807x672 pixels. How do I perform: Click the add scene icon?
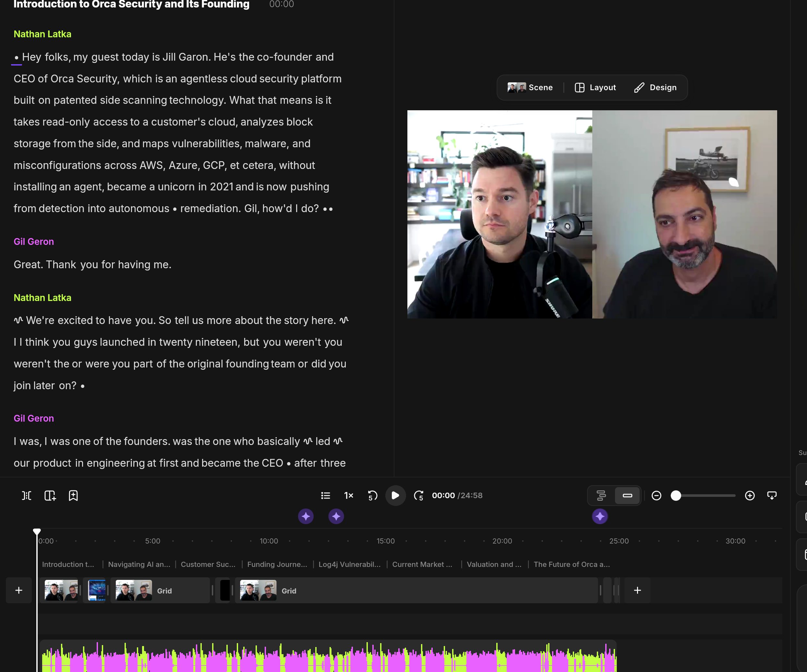coord(50,496)
